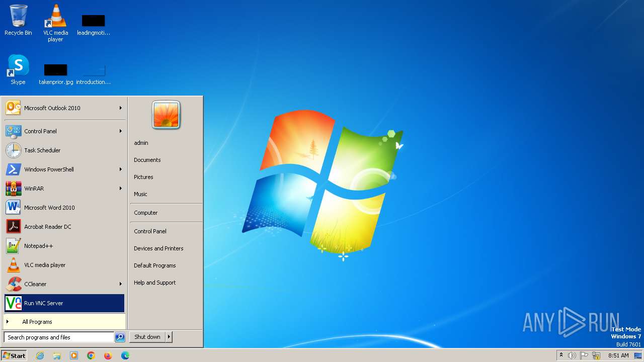Image resolution: width=644 pixels, height=362 pixels.
Task: Open the Skype desktop shortcut
Action: pos(18,69)
